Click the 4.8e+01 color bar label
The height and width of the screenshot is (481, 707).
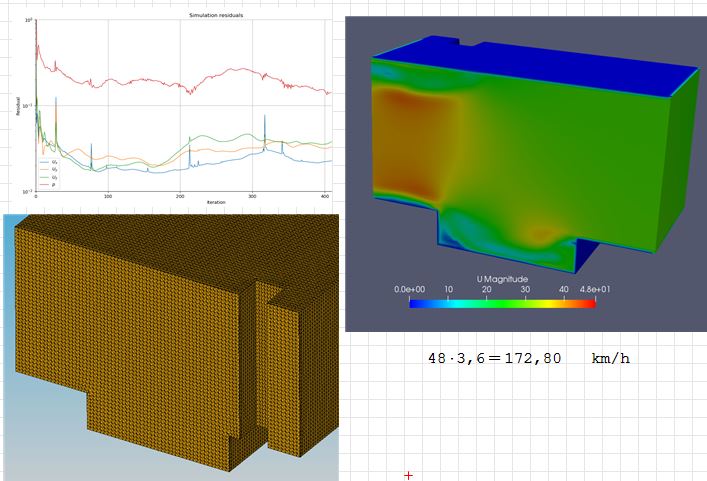click(x=595, y=289)
